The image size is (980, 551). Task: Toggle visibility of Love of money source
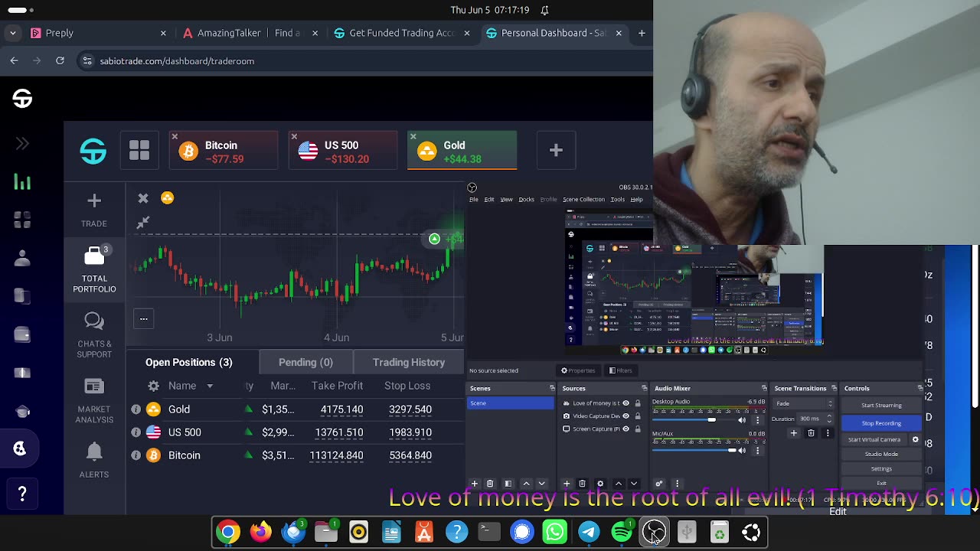tap(626, 403)
